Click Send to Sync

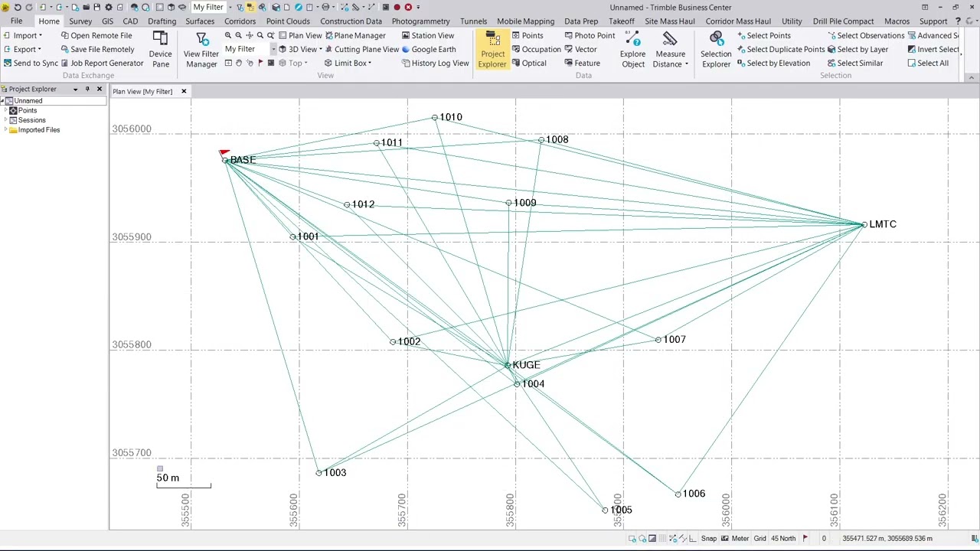31,63
